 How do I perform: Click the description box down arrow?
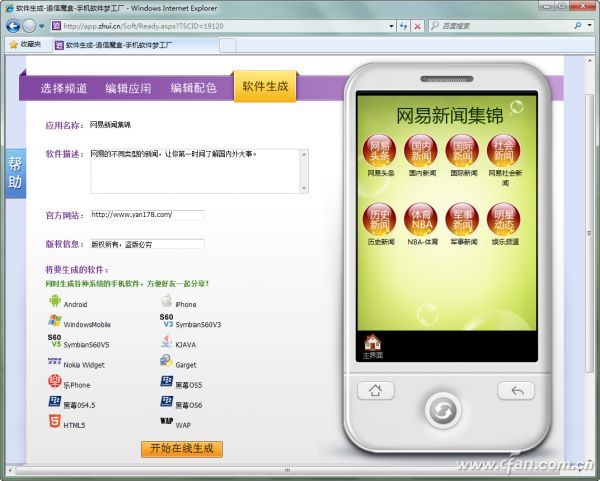click(x=304, y=188)
